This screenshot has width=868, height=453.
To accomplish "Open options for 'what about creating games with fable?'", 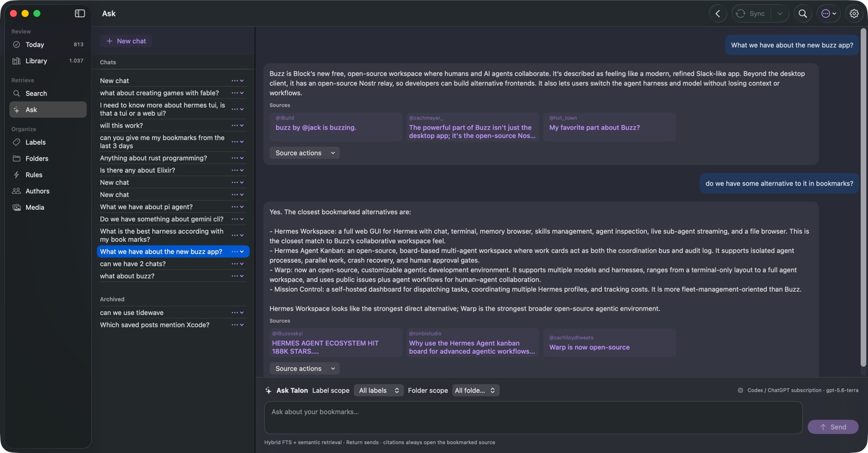I will coord(237,93).
